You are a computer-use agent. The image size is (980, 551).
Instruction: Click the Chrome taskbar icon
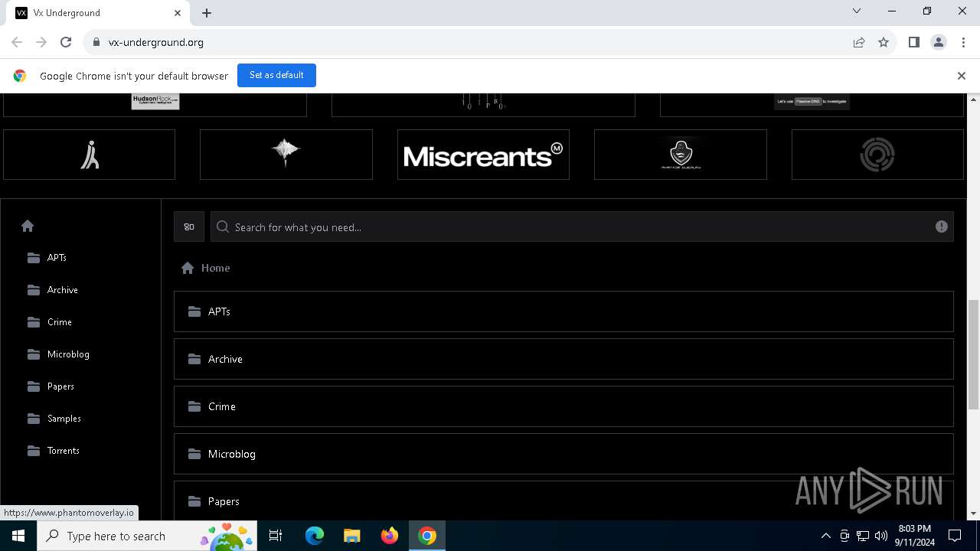[427, 536]
